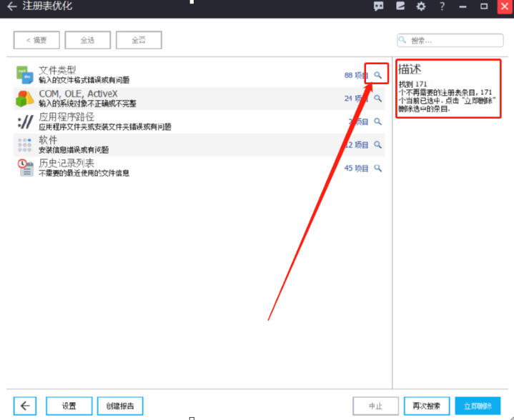Click description 输入的文件格式错误或有问题
This screenshot has height=420, width=514.
pos(84,80)
